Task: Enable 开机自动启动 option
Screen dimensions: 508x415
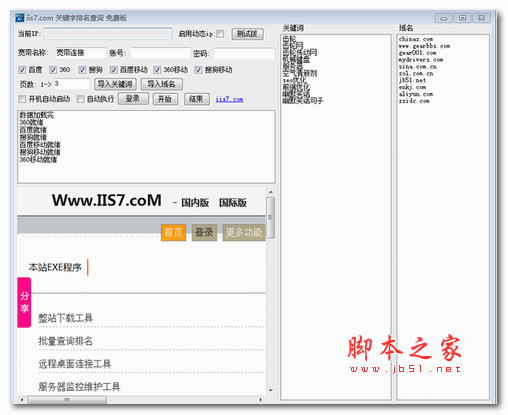Action: point(22,99)
